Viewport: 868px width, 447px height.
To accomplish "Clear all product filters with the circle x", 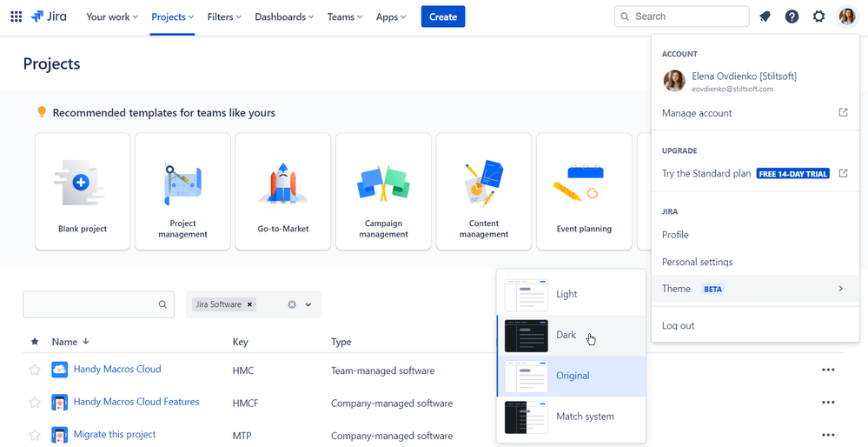I will tap(292, 304).
